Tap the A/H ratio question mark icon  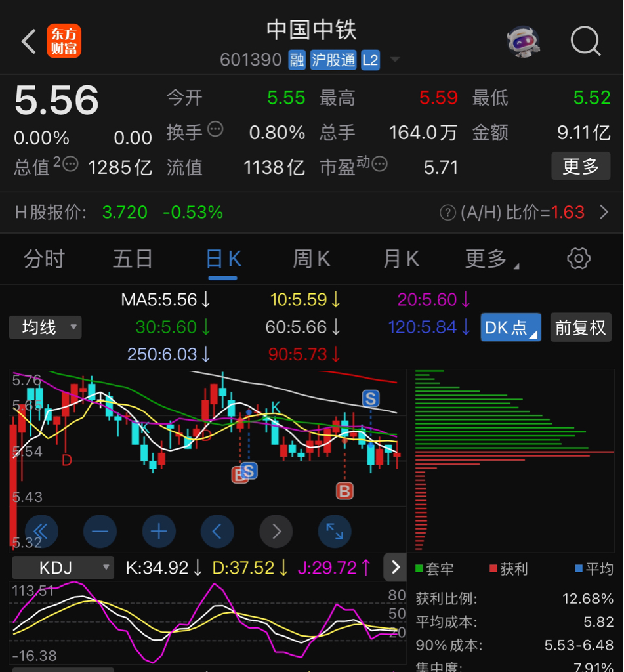[448, 212]
